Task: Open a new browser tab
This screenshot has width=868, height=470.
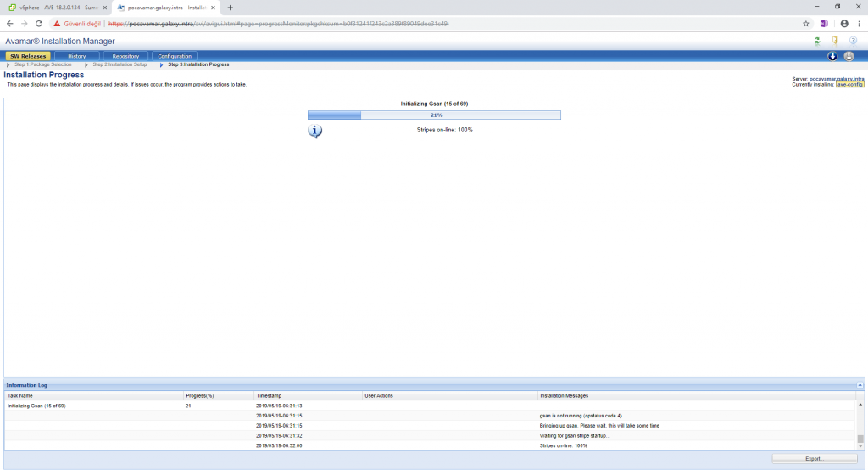Action: [x=231, y=8]
